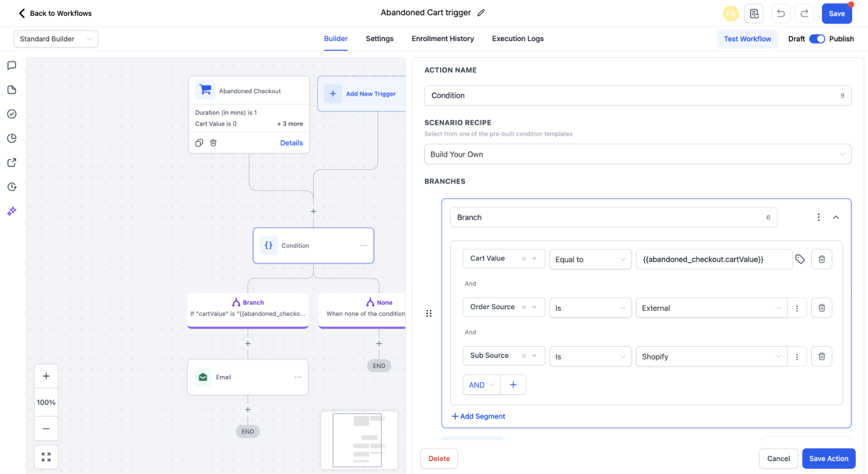868x474 pixels.
Task: Redo the last change
Action: pyautogui.click(x=805, y=13)
